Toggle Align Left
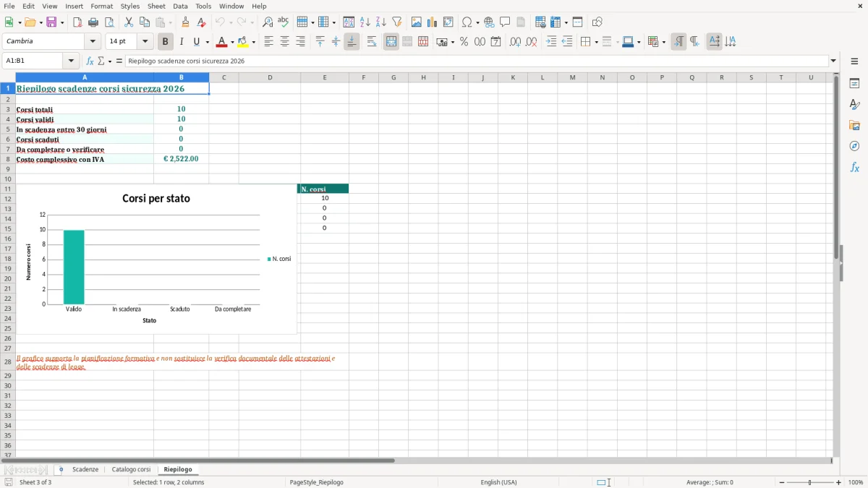The height and width of the screenshot is (488, 868). click(268, 42)
